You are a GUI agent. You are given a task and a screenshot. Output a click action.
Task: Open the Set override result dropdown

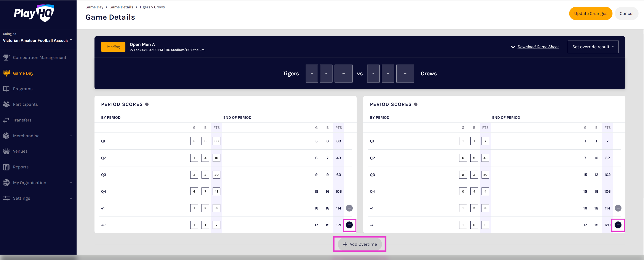593,47
